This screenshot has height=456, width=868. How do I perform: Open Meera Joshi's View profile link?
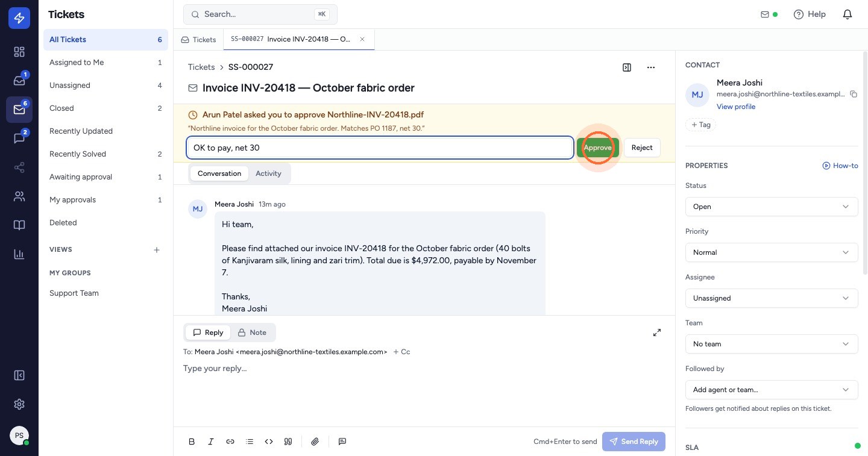736,107
